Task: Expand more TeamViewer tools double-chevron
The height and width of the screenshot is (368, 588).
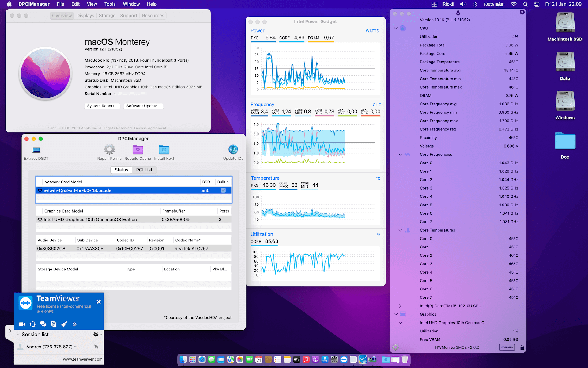Action: (x=74, y=324)
